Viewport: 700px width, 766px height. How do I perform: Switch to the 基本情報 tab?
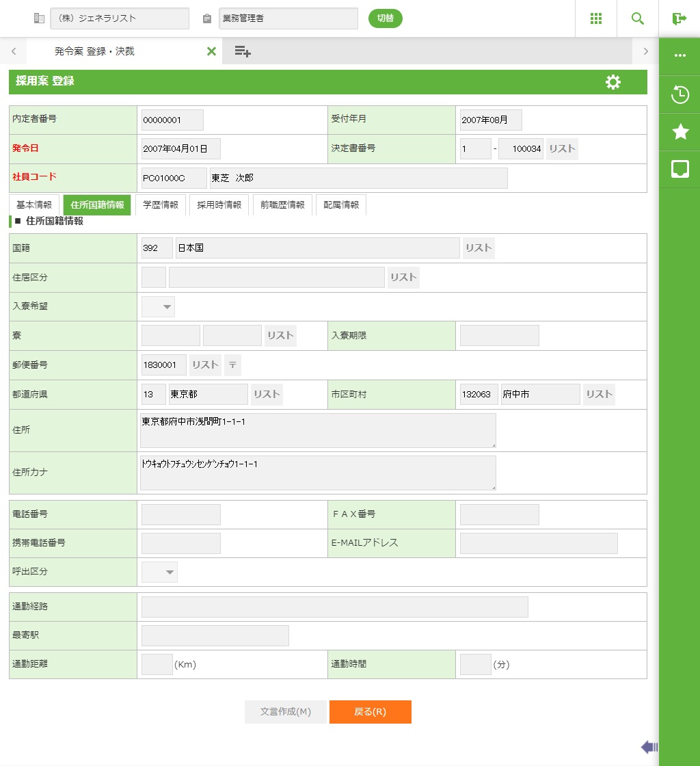[x=34, y=204]
